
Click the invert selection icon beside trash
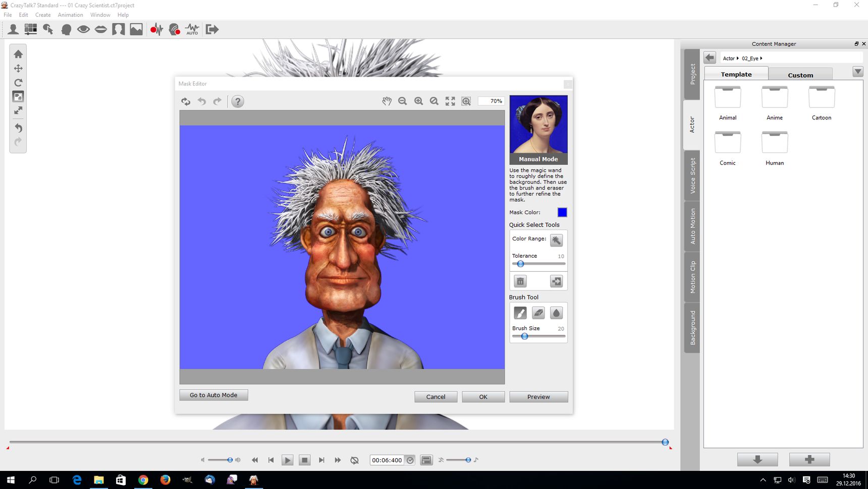tap(556, 281)
